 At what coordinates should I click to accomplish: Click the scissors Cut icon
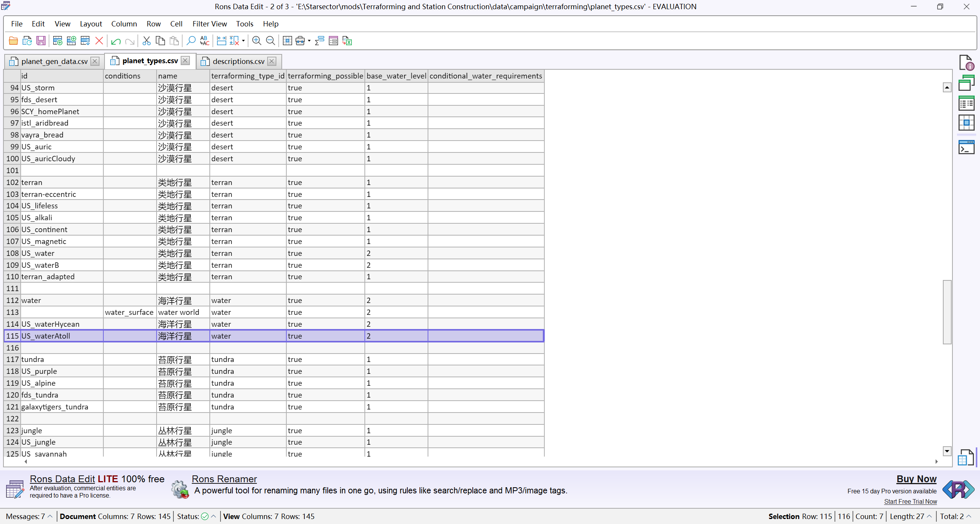[x=146, y=41]
